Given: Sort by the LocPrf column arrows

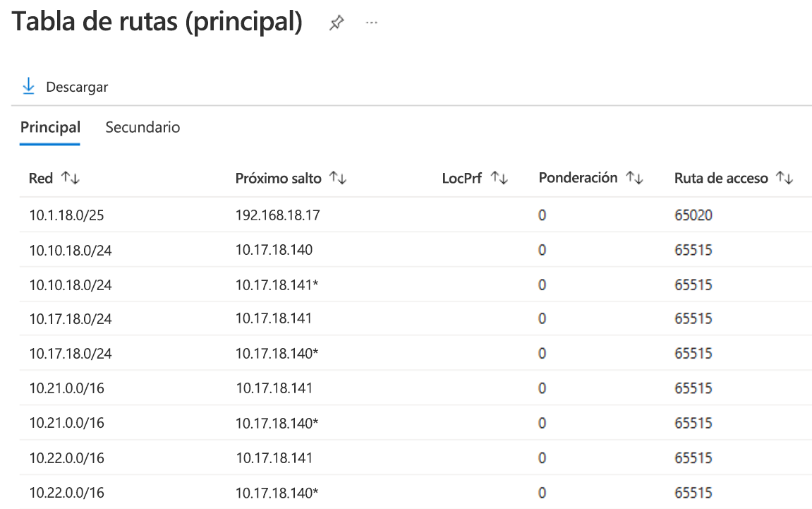Looking at the screenshot, I should pos(499,179).
